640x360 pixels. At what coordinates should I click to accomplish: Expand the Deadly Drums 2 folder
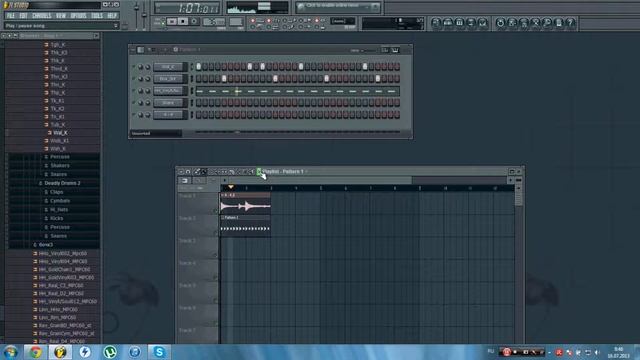[62, 183]
